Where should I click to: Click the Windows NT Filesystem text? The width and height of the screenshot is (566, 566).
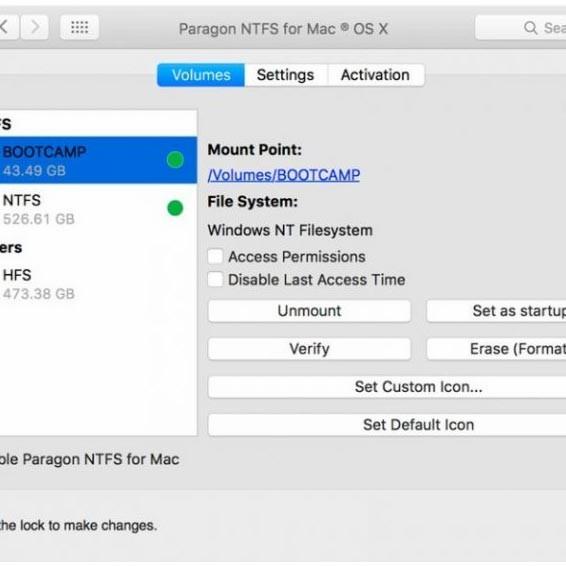[290, 230]
